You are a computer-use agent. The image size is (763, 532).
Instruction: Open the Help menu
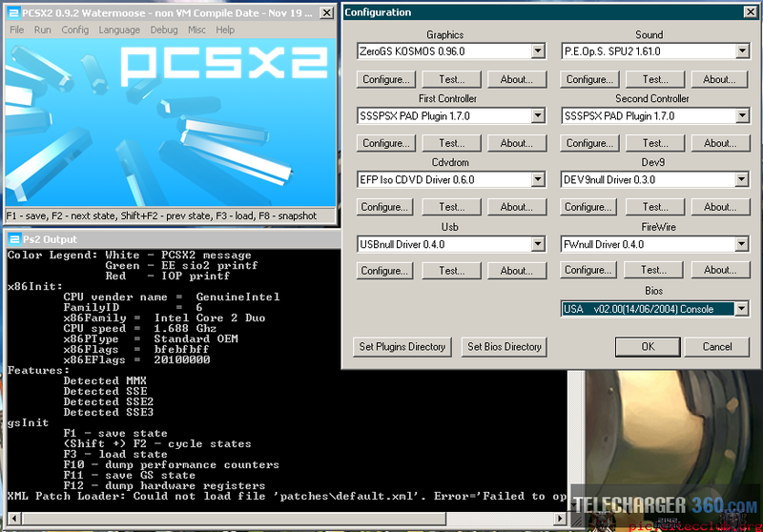click(225, 30)
